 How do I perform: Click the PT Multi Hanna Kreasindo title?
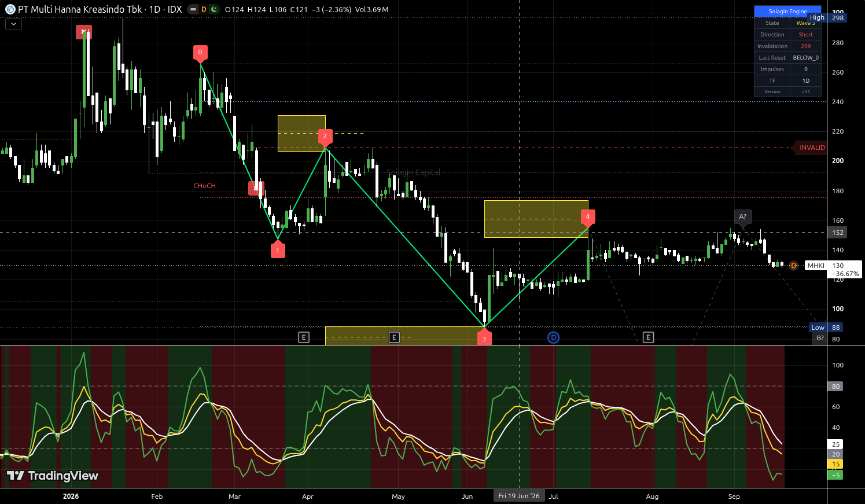click(80, 9)
